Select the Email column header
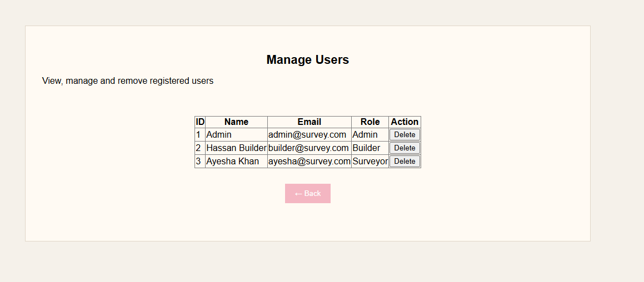 click(x=309, y=122)
